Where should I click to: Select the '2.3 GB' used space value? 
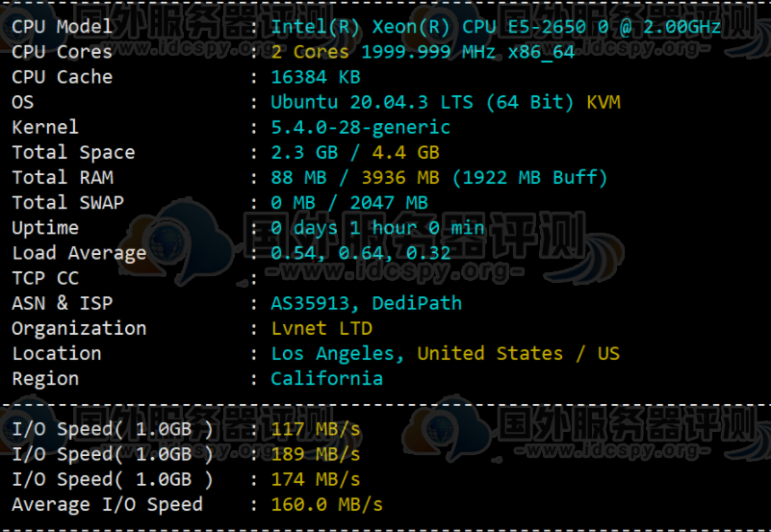(x=304, y=152)
